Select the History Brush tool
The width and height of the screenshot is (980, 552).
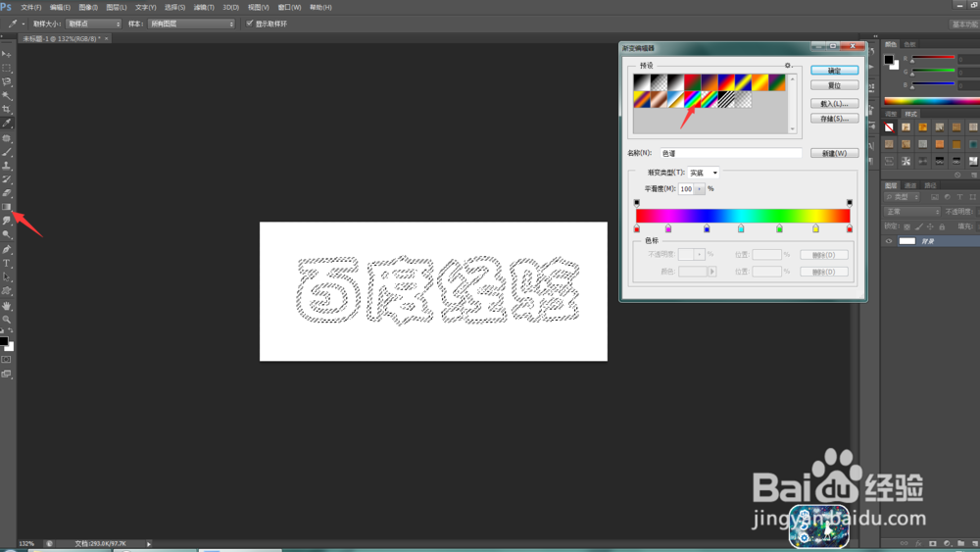7,179
